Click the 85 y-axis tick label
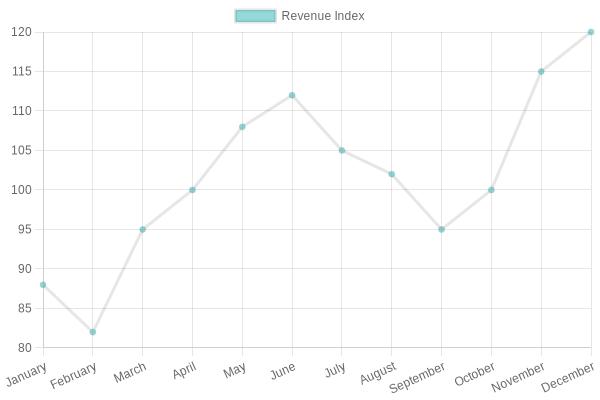This screenshot has height=400, width=600. (24, 308)
